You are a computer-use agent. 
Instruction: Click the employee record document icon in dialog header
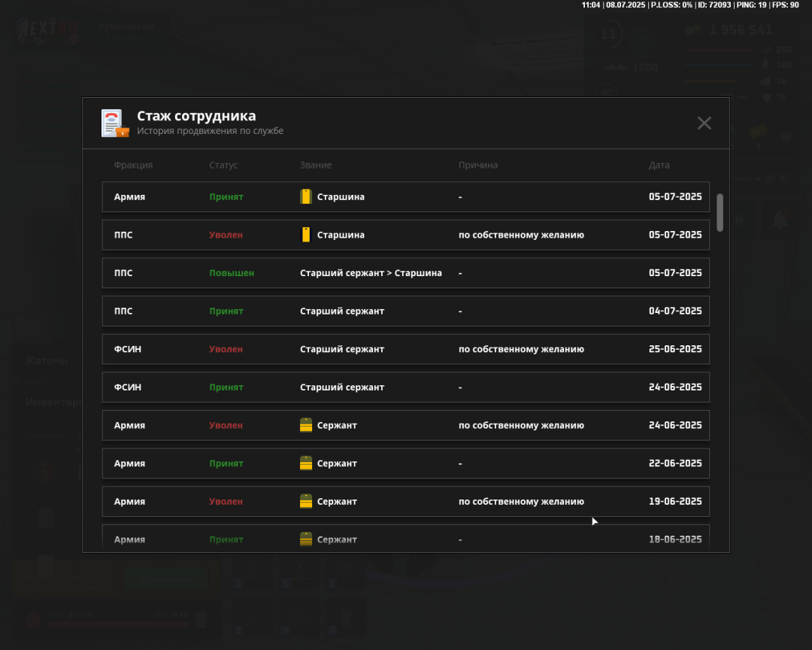pos(115,123)
